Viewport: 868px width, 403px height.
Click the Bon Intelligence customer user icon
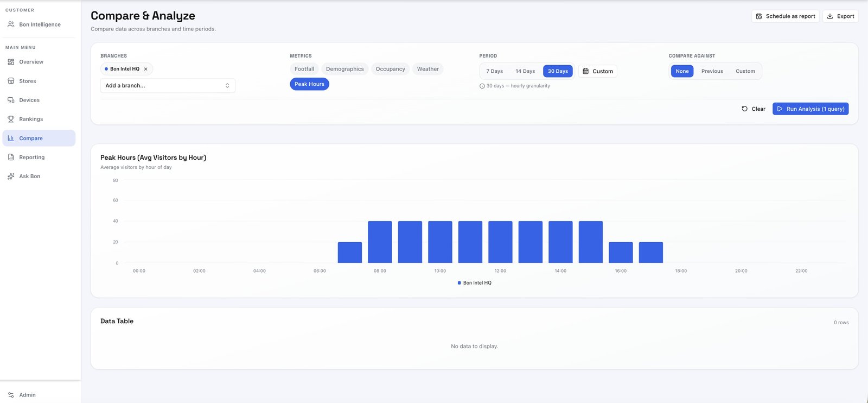tap(11, 24)
